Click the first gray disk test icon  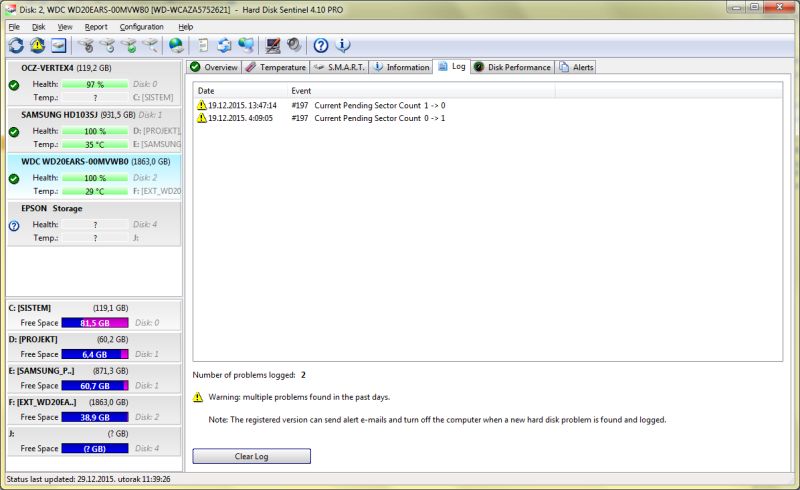pyautogui.click(x=87, y=45)
